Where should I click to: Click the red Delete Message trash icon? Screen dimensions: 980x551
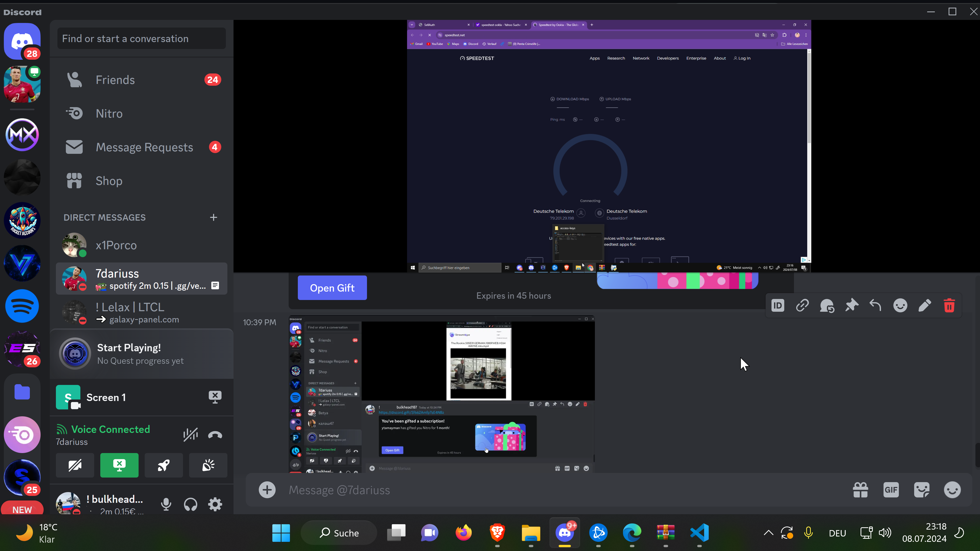[949, 305]
